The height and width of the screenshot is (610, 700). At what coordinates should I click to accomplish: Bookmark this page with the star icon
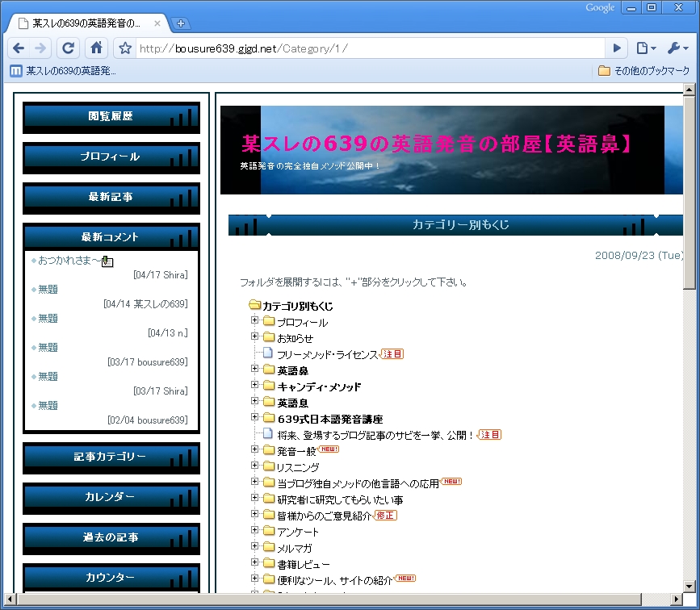125,48
